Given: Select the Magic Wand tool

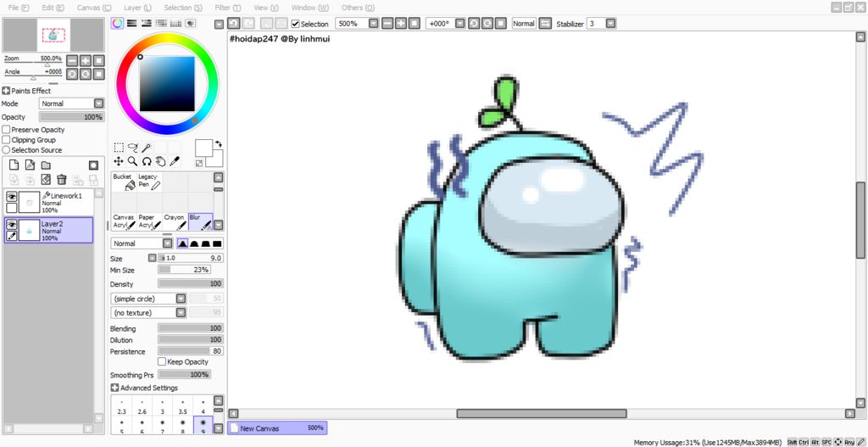Looking at the screenshot, I should point(147,148).
